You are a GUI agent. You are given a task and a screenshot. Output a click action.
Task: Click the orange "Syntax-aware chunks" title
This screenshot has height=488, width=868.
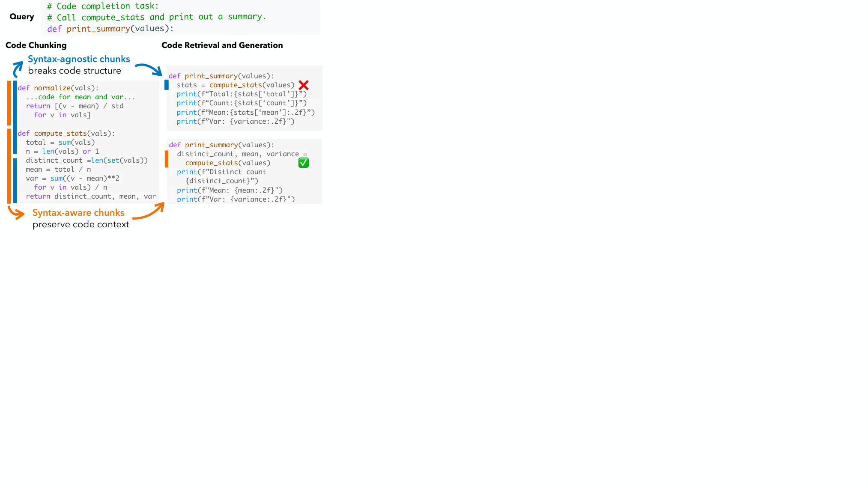coord(78,213)
